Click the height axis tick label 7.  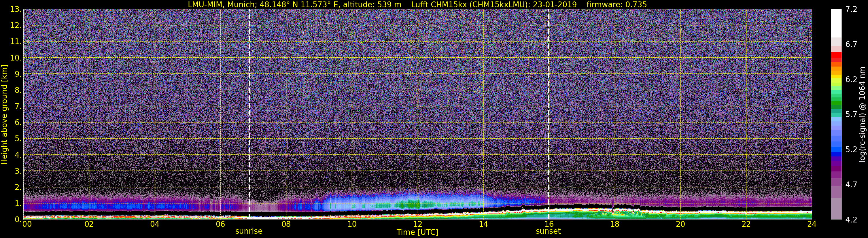click(x=18, y=107)
